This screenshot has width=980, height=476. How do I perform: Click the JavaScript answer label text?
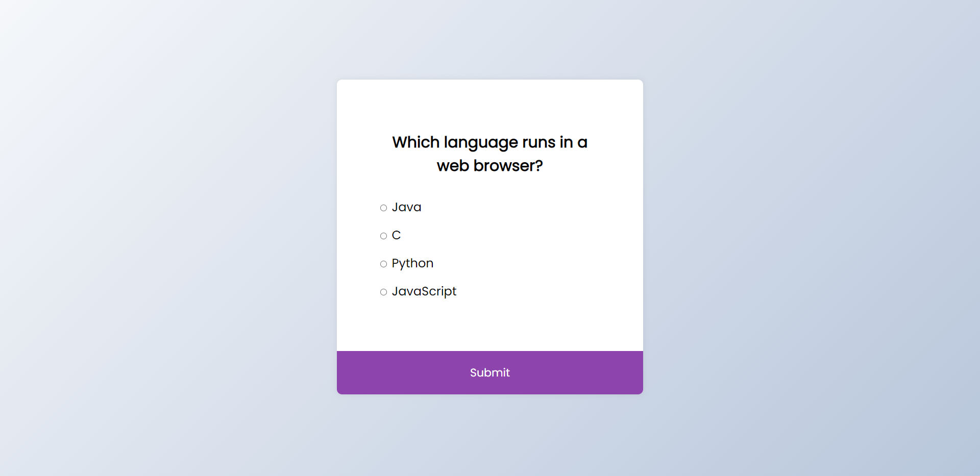(424, 291)
